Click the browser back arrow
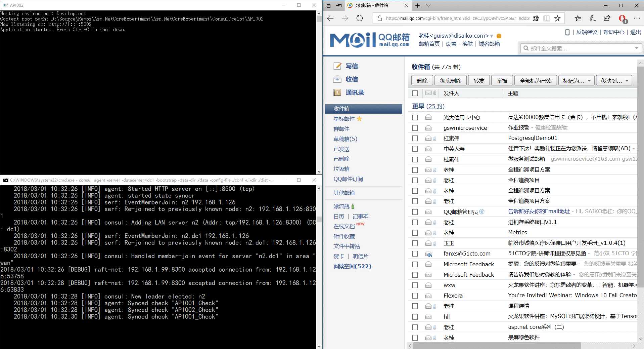Screen dimensions: 644x349 point(330,18)
